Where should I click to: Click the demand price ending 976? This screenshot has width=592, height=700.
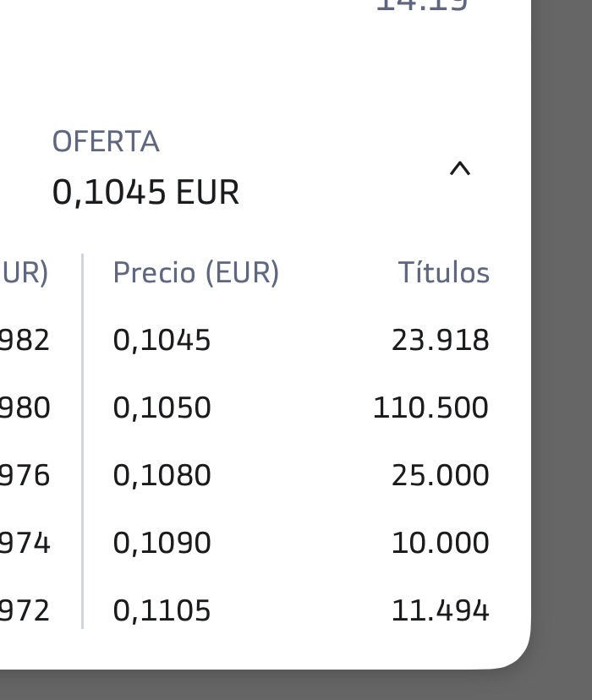(x=25, y=475)
